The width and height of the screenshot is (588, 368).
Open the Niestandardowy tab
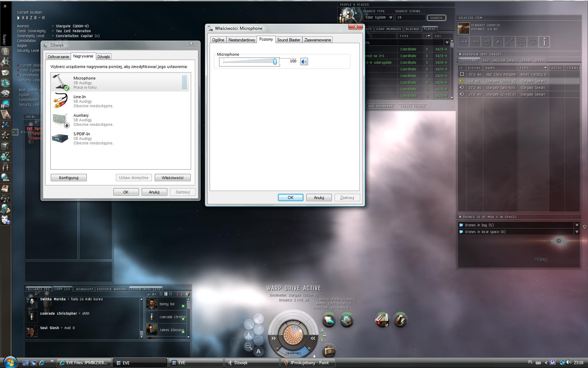241,40
